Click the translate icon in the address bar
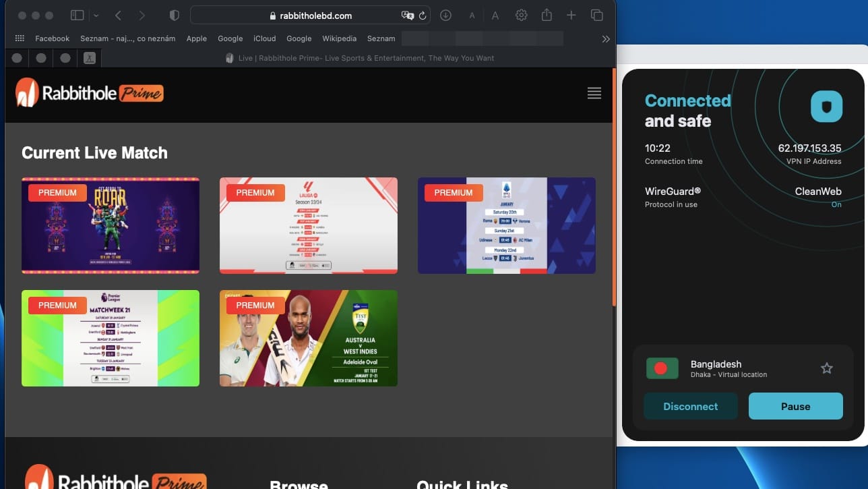Screen dimensions: 868x489 coord(407,15)
